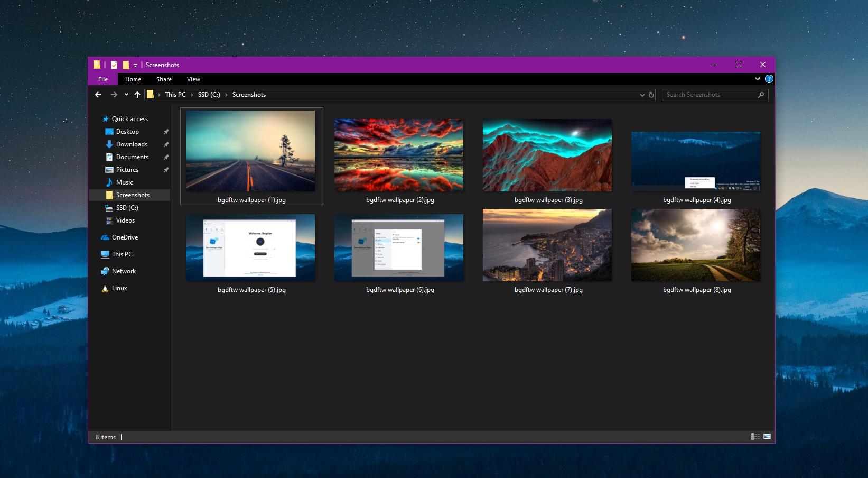
Task: Click the OneDrive entry in the sidebar
Action: [x=125, y=237]
